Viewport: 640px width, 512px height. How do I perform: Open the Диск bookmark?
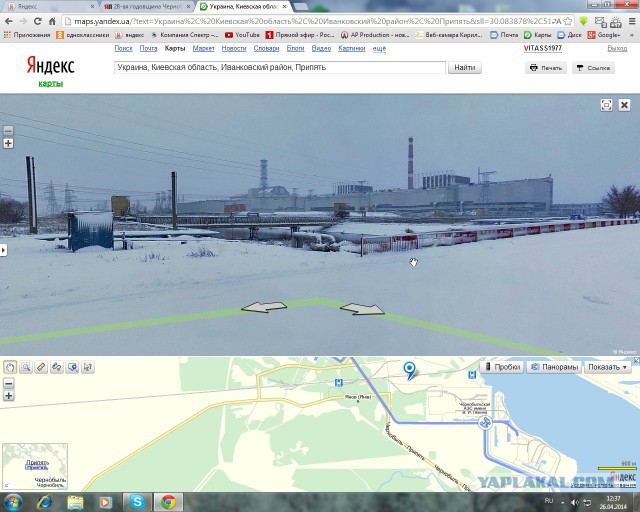569,35
